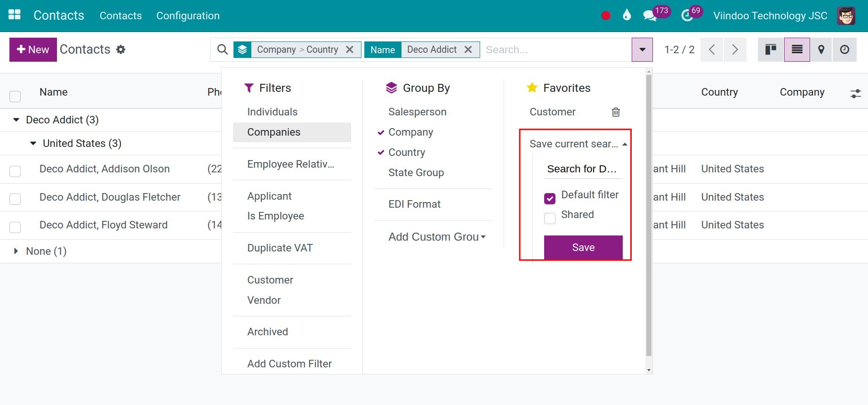
Task: Click the search panel vertical scrollbar
Action: tap(649, 215)
